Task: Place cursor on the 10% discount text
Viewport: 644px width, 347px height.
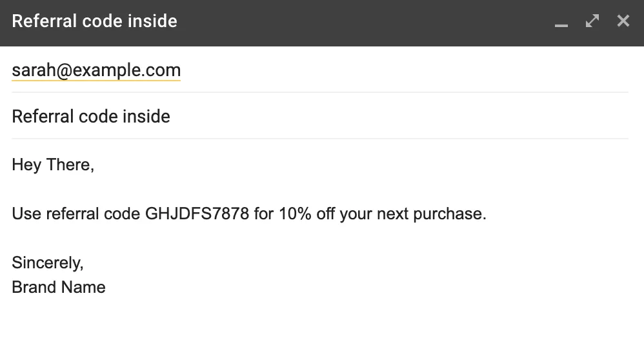Action: pos(295,213)
